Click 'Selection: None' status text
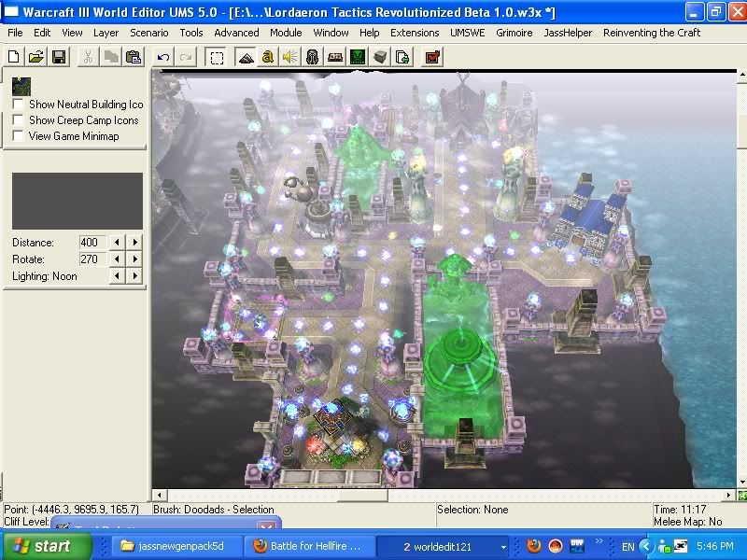The image size is (747, 560). coord(472,510)
